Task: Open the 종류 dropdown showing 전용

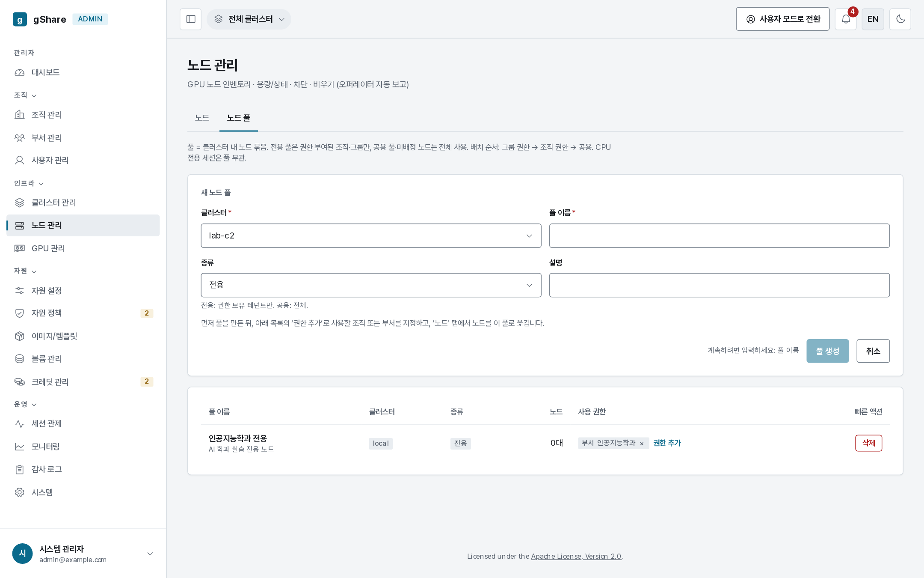Action: pos(371,285)
